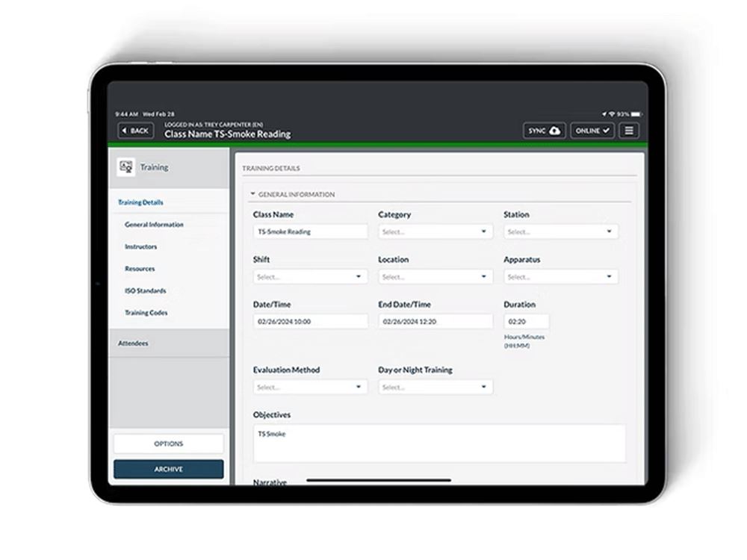747x560 pixels.
Task: Click the Class Name input field
Action: pos(310,232)
